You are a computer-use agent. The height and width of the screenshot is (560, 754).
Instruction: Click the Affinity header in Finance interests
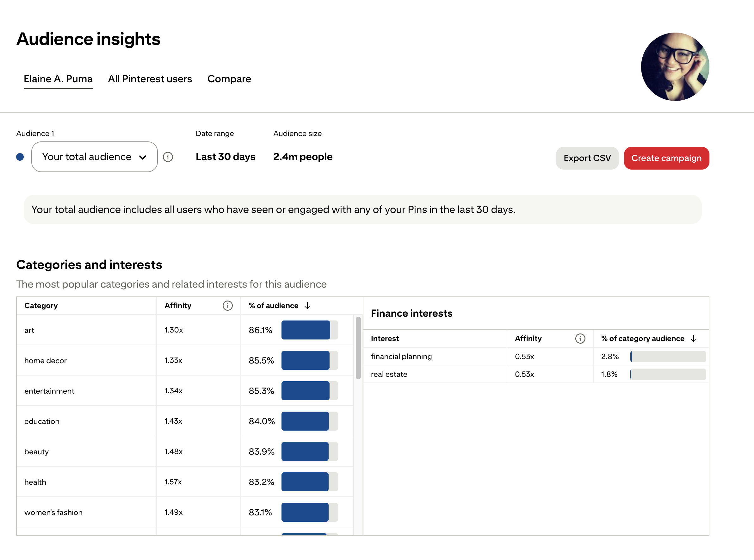pos(528,339)
